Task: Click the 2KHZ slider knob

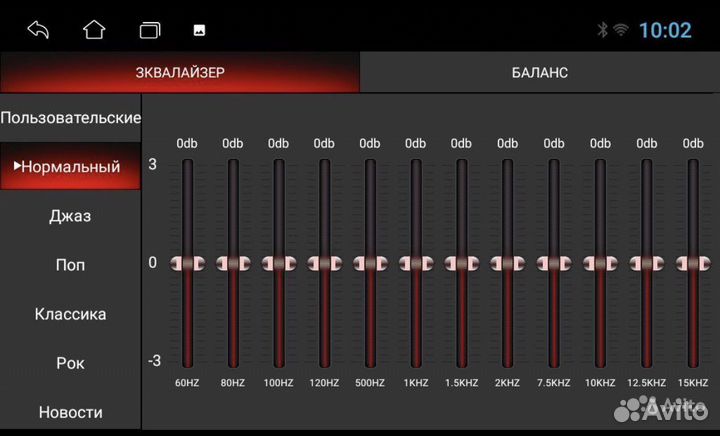Action: 507,263
